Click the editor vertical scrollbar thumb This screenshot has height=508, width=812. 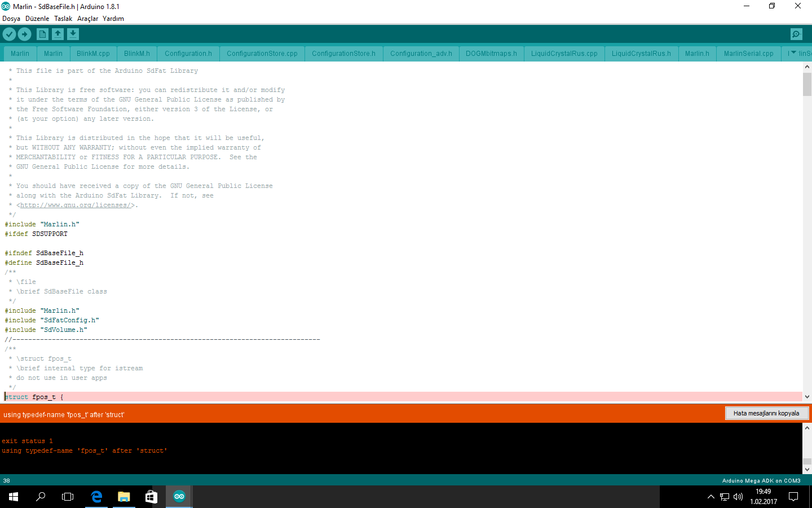[807, 85]
